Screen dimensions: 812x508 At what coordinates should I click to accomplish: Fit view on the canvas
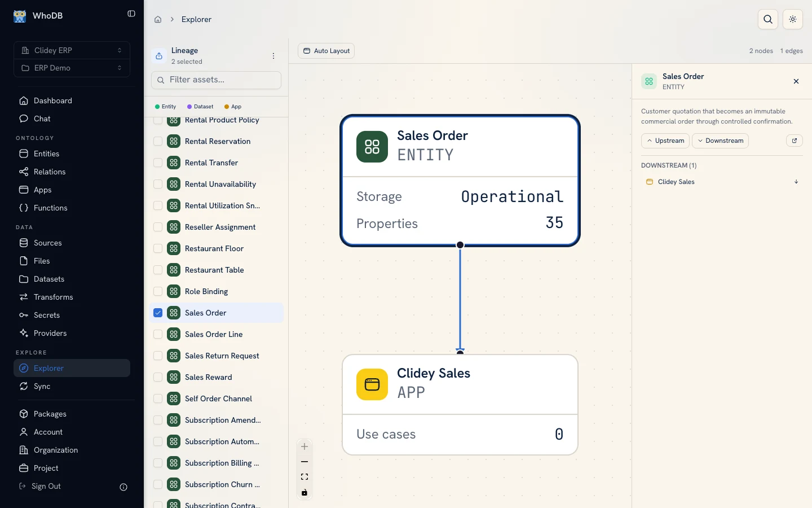pos(304,477)
